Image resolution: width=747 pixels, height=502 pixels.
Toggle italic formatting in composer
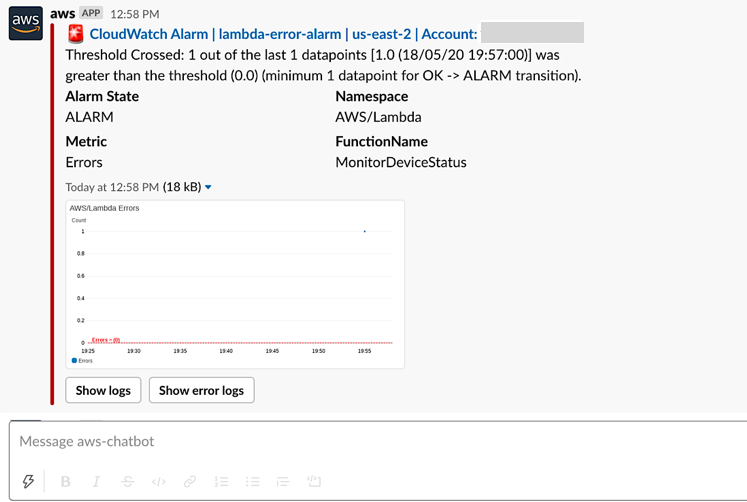96,482
